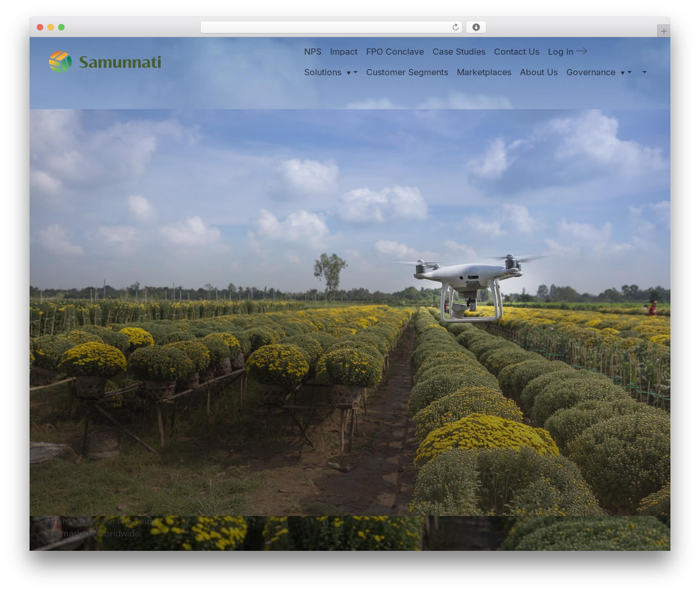Go to Marketplaces

[484, 72]
